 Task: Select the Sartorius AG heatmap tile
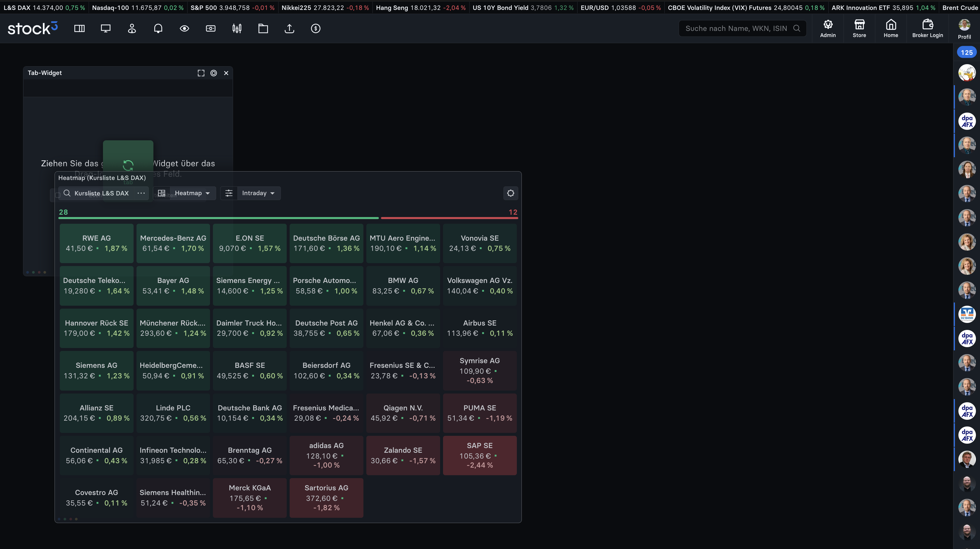326,498
